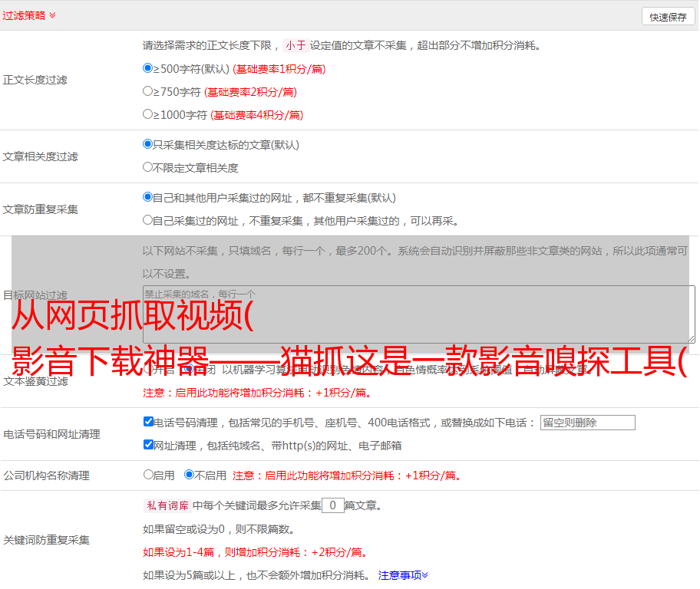The height and width of the screenshot is (589, 700).
Task: Click the 文本鉴黄过滤 label
Action: click(x=36, y=381)
